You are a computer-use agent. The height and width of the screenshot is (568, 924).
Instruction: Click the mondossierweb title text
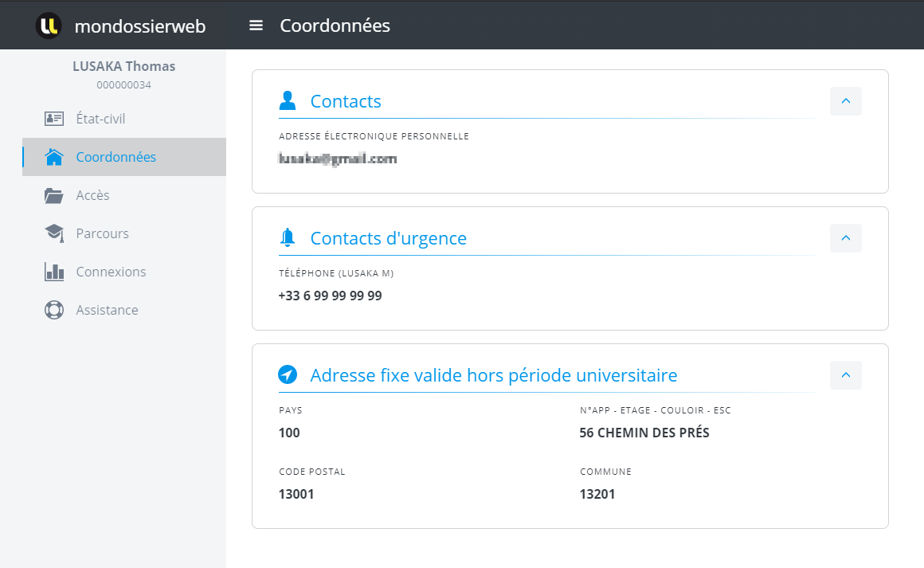pos(139,26)
